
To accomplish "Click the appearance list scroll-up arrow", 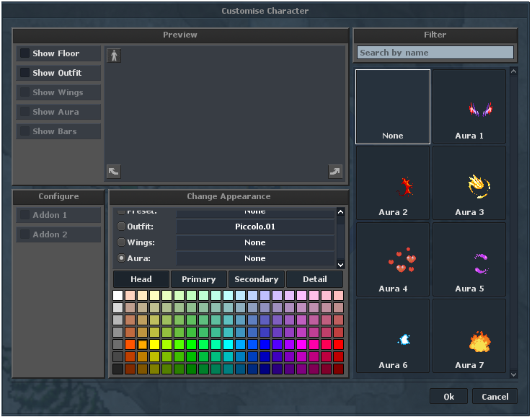I will [x=341, y=212].
